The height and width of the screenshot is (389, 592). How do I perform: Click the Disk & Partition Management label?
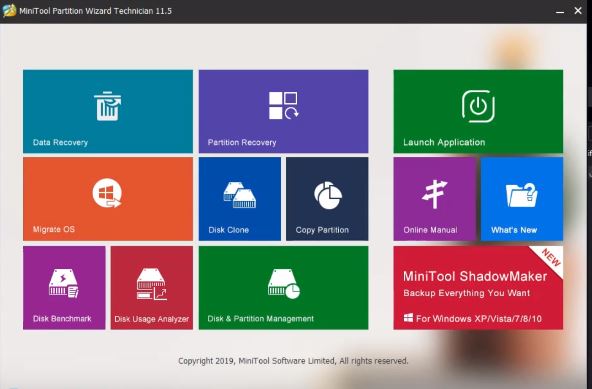coord(261,318)
